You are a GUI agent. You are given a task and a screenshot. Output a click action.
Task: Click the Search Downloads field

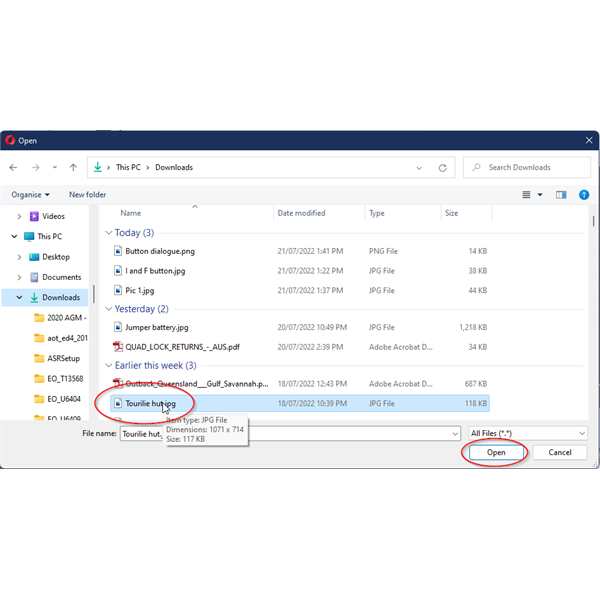527,168
